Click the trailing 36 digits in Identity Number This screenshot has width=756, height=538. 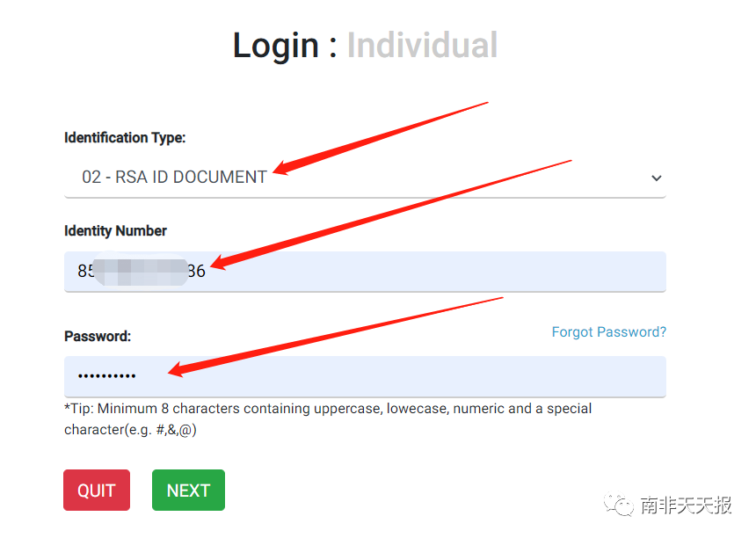(x=197, y=272)
